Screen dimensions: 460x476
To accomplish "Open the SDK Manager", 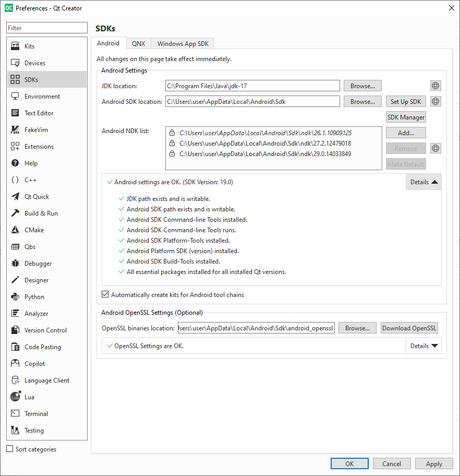I will coord(406,117).
